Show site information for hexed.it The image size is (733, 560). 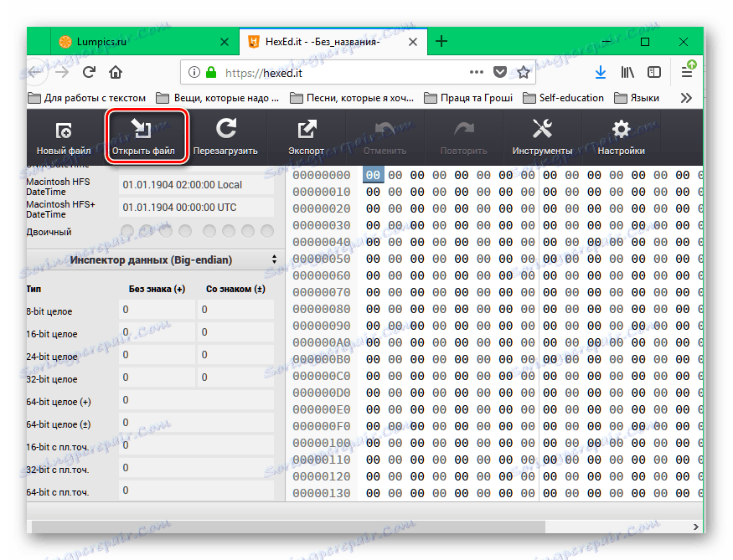click(194, 72)
